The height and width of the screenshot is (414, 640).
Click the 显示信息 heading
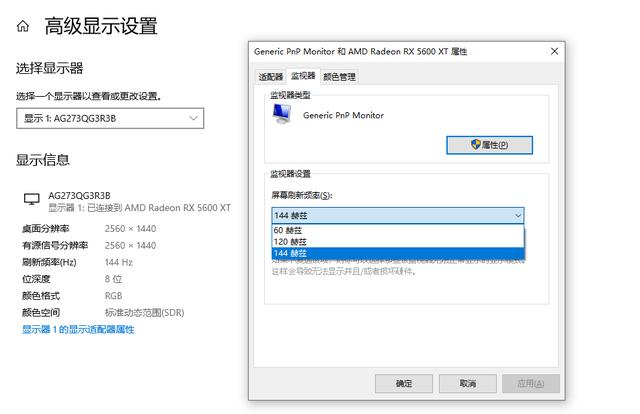(43, 160)
